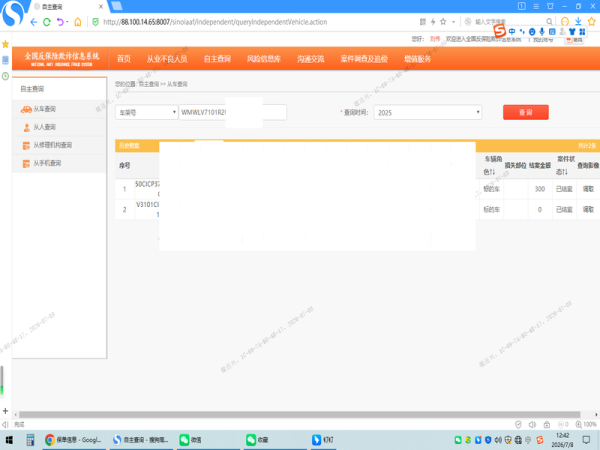Viewport: 600px width, 450px height.
Task: Open the 自主查询 navigation menu
Action: [217, 59]
